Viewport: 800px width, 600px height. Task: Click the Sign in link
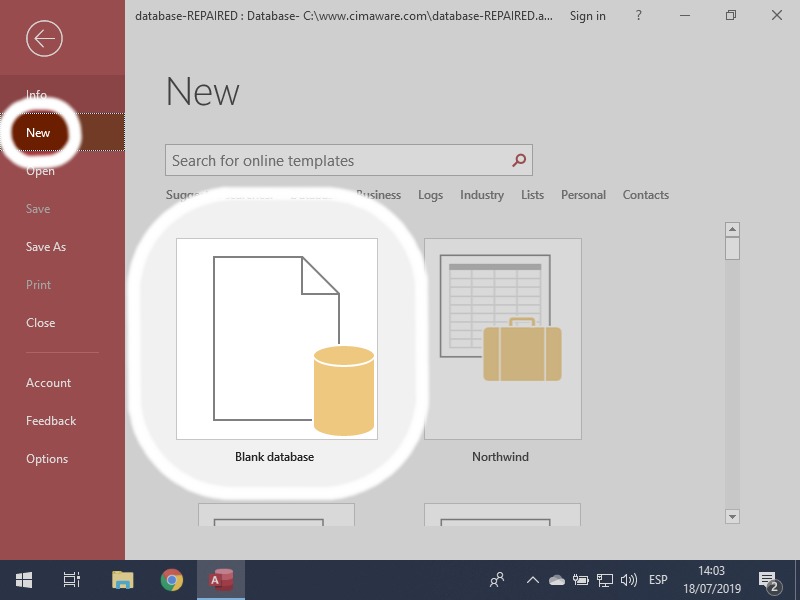click(x=587, y=16)
